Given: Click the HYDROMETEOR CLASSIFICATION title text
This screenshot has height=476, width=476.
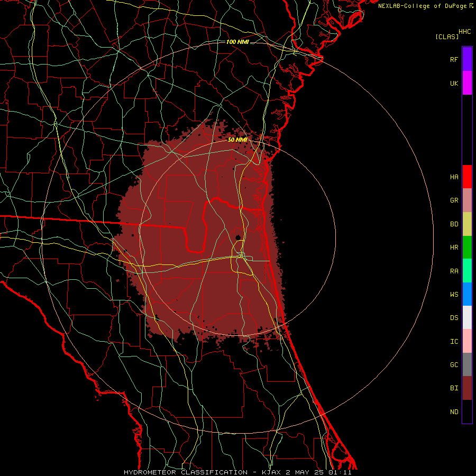Looking at the screenshot, I should (186, 472).
